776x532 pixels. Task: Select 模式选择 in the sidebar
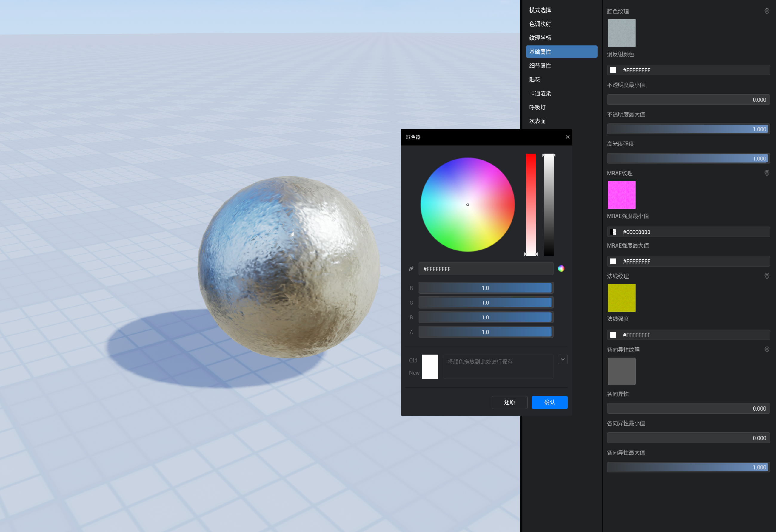click(561, 10)
